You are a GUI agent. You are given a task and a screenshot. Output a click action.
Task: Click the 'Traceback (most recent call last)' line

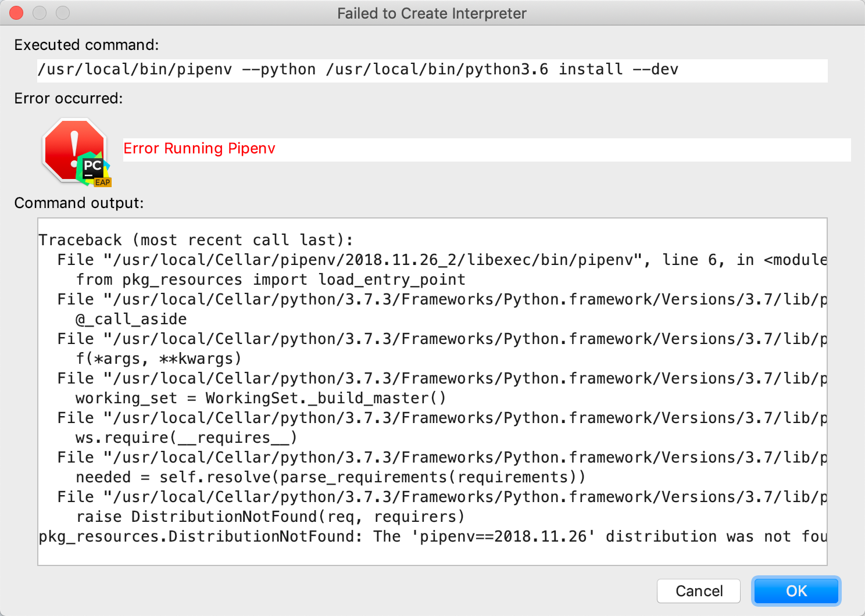(x=195, y=240)
